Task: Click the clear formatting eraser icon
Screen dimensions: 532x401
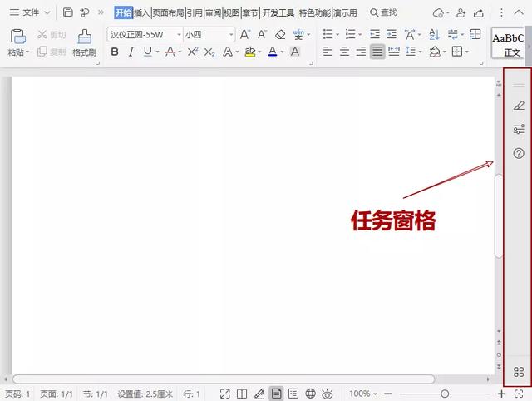Action: pyautogui.click(x=280, y=34)
